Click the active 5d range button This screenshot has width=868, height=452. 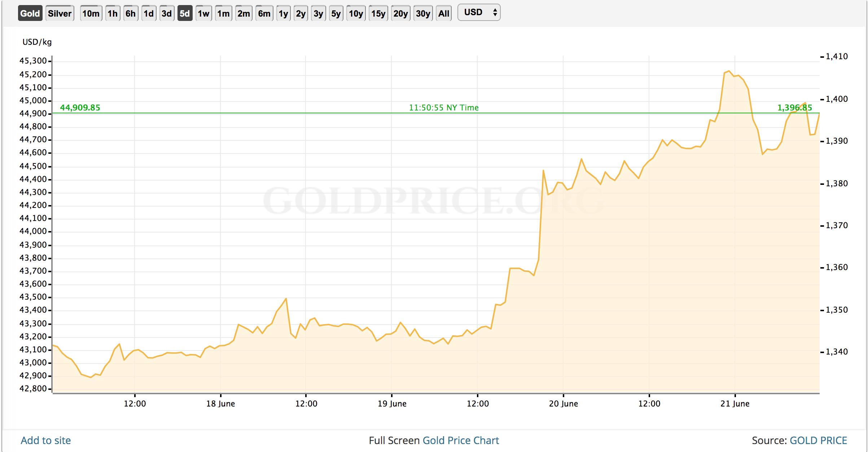(x=185, y=13)
